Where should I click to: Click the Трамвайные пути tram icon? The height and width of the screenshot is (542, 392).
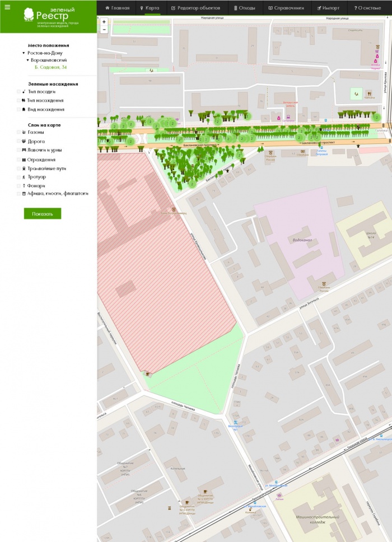(x=24, y=168)
